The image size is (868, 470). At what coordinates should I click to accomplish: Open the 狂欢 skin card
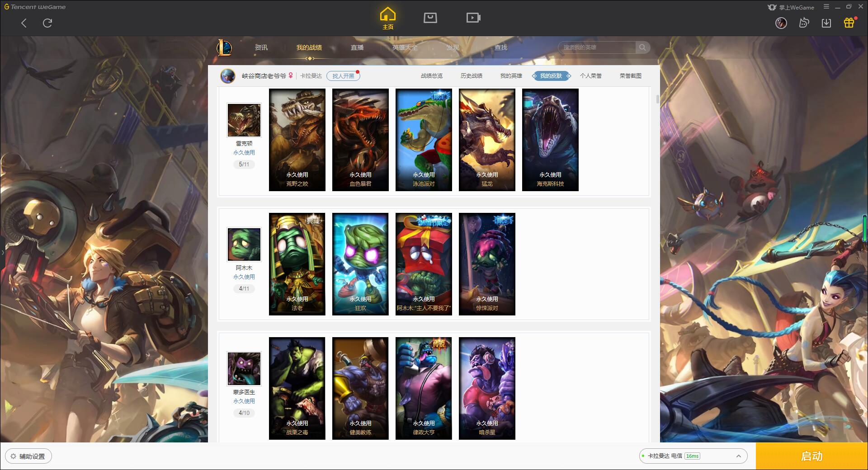(x=360, y=264)
